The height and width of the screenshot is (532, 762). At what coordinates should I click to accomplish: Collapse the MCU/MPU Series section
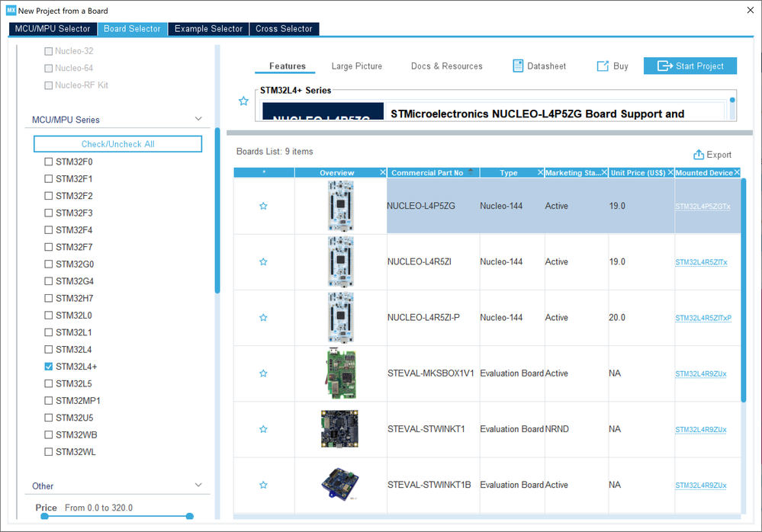(198, 119)
